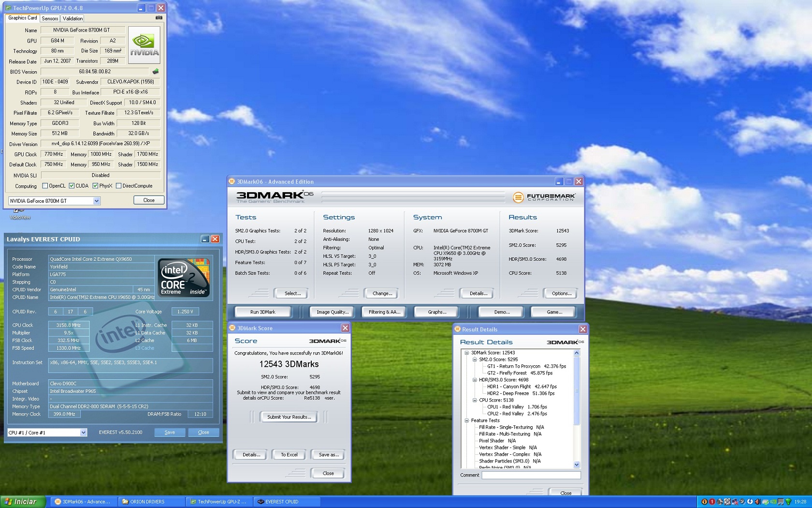The height and width of the screenshot is (508, 812).
Task: Click the Intel Core 2 Extreme badge
Action: pyautogui.click(x=184, y=277)
